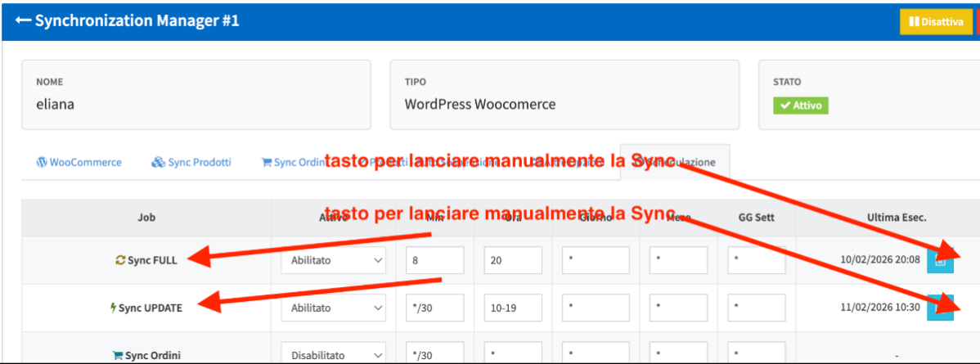Click the Mese field for Sync UPDATE
Image resolution: width=980 pixels, height=364 pixels.
pos(678,308)
